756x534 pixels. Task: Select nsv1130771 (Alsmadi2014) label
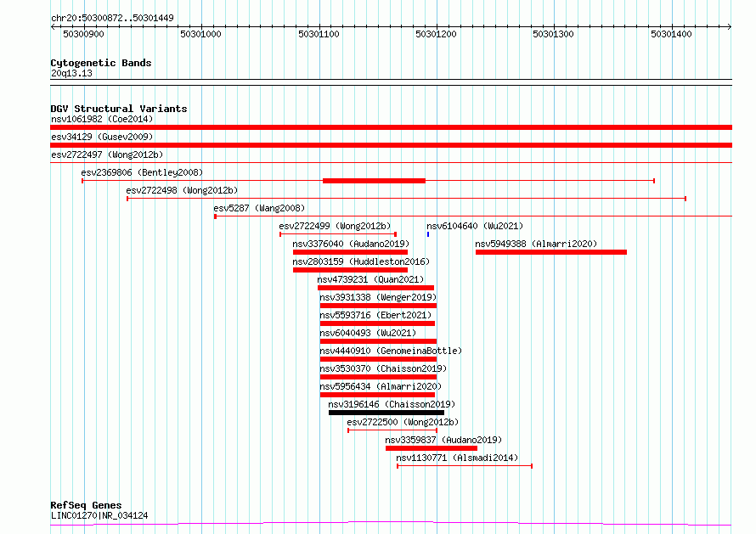pyautogui.click(x=457, y=458)
